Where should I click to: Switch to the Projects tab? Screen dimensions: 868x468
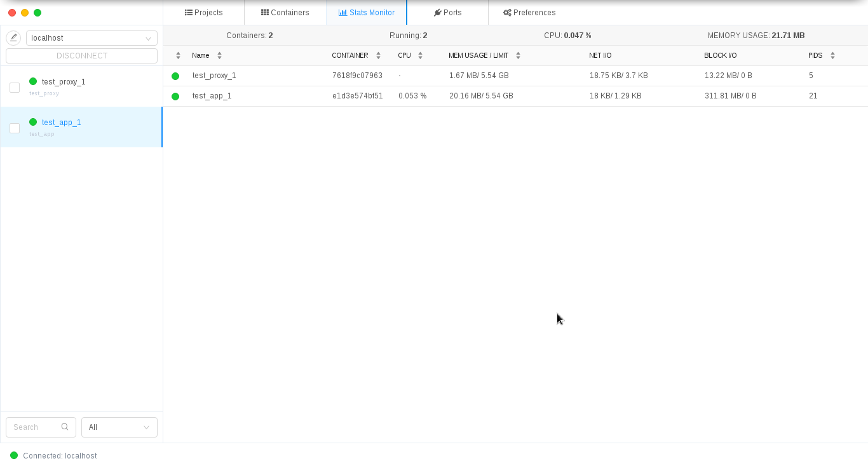(204, 13)
